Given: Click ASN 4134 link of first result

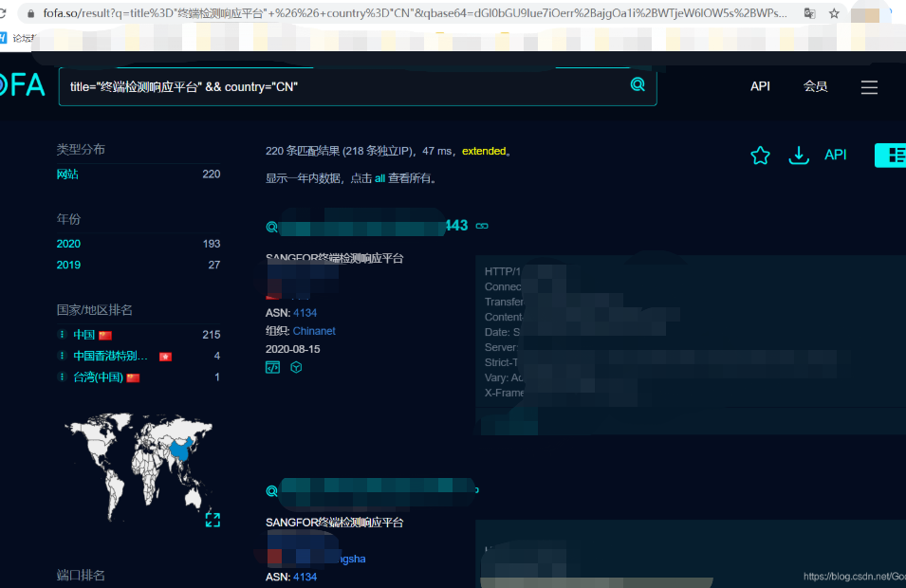Looking at the screenshot, I should (x=305, y=313).
